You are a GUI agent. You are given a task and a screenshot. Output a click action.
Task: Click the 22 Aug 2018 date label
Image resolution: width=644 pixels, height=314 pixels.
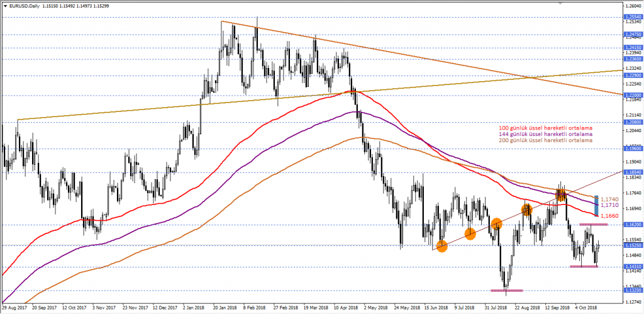coord(526,307)
